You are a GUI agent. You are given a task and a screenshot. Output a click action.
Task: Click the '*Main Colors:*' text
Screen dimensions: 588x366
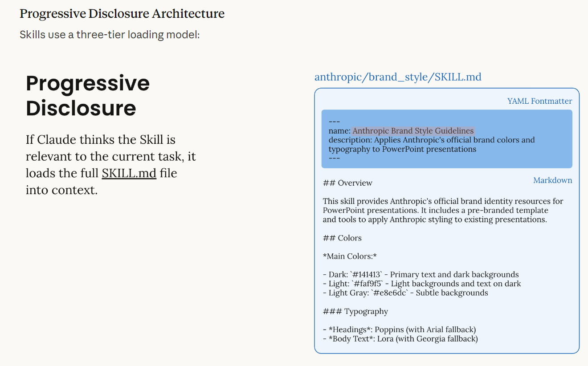(350, 256)
